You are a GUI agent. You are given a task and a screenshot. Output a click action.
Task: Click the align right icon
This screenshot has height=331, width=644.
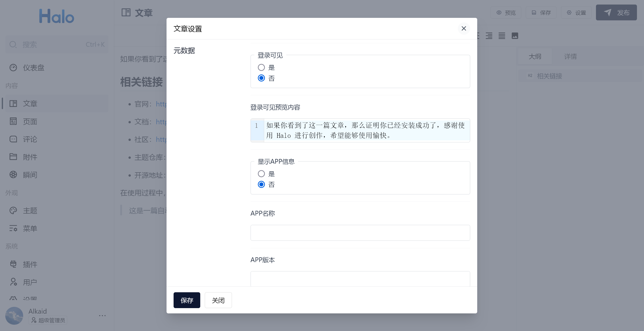489,36
